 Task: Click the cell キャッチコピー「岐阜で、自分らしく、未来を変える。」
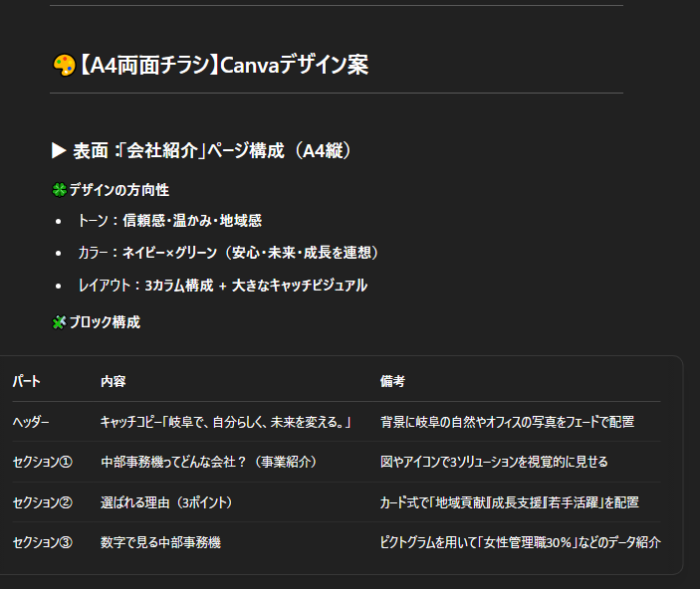tap(226, 422)
